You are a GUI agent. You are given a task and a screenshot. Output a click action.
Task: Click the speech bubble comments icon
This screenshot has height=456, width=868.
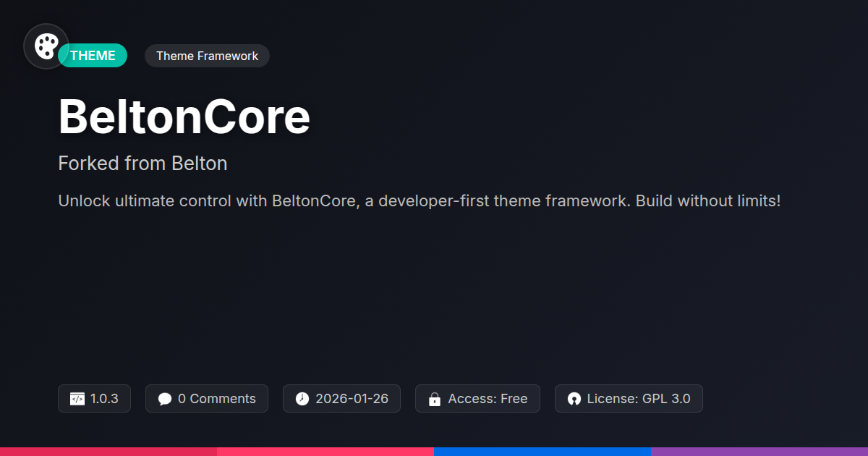point(165,399)
